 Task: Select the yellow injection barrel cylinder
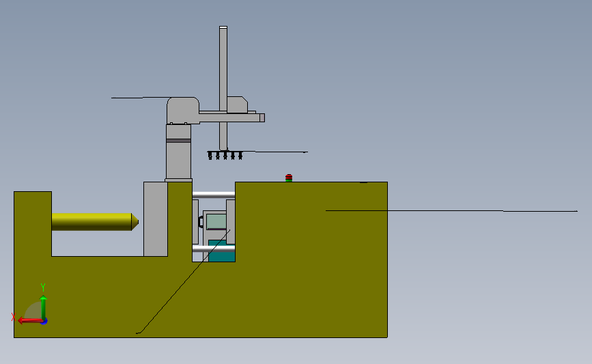pos(95,222)
